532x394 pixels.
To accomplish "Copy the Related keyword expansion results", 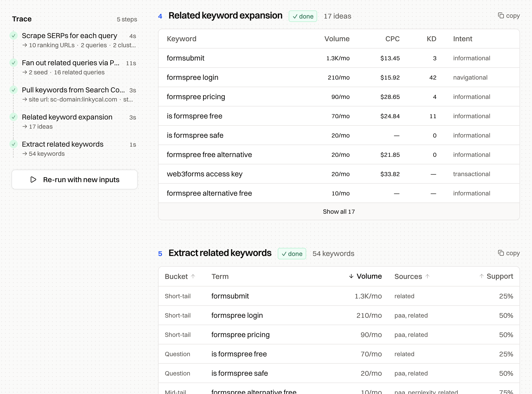I will point(509,16).
